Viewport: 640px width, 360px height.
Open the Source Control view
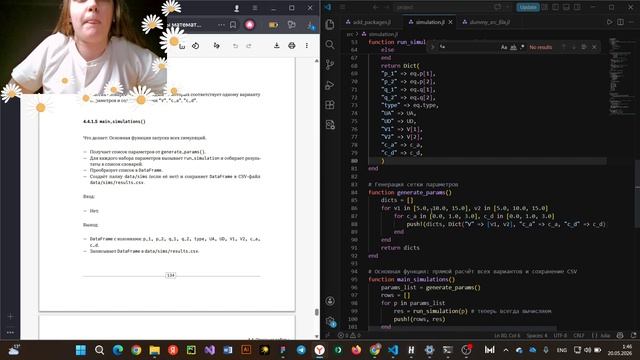tap(330, 64)
